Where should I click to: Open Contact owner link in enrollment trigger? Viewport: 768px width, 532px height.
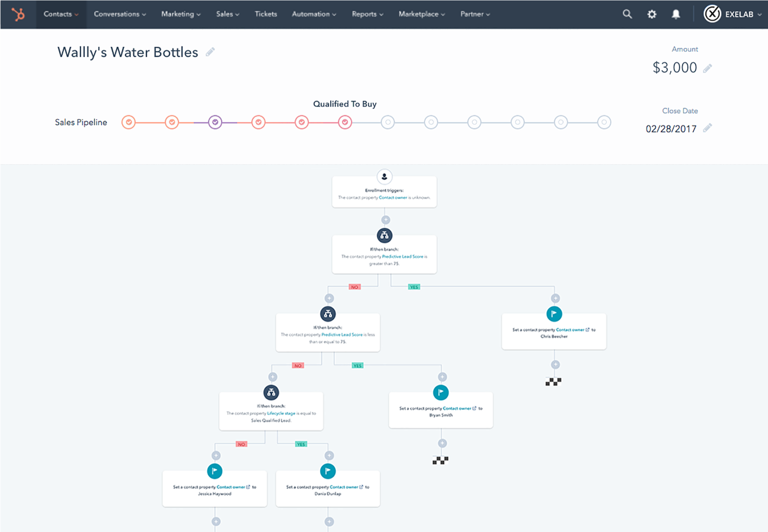[393, 197]
